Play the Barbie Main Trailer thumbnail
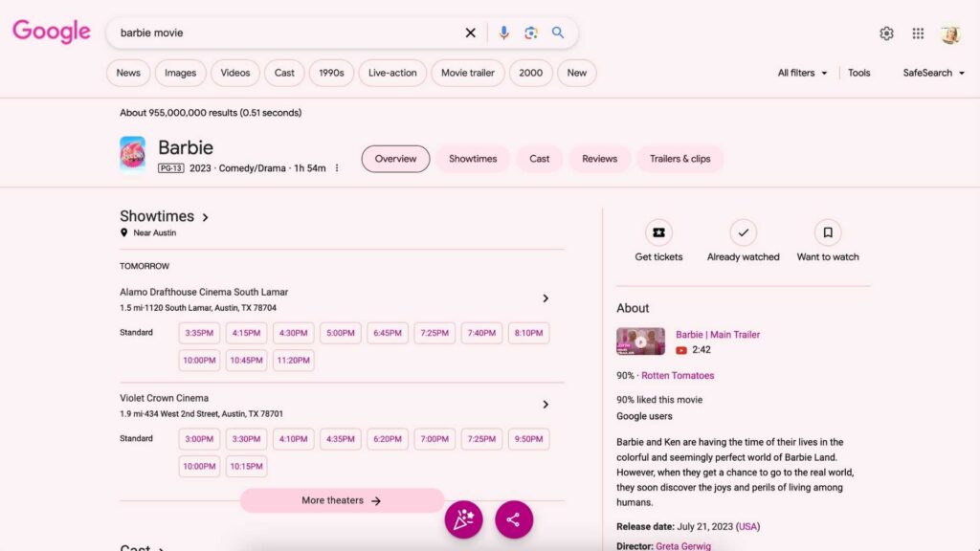980x551 pixels. [x=640, y=342]
